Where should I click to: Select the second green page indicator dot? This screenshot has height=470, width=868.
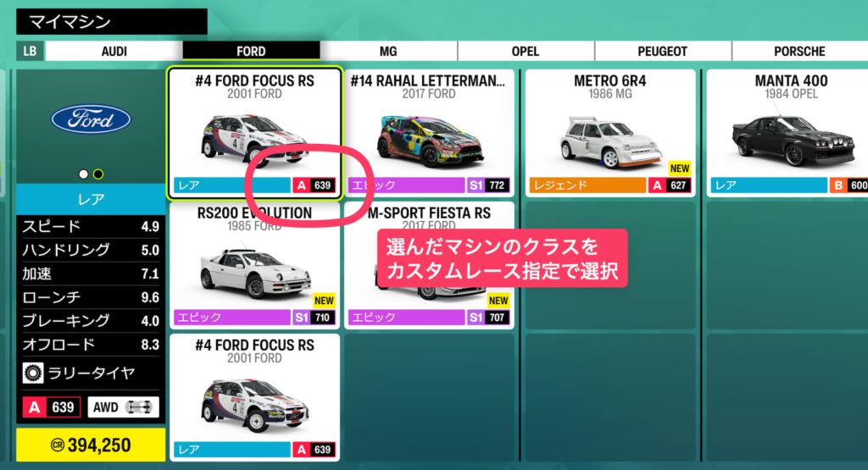(98, 174)
